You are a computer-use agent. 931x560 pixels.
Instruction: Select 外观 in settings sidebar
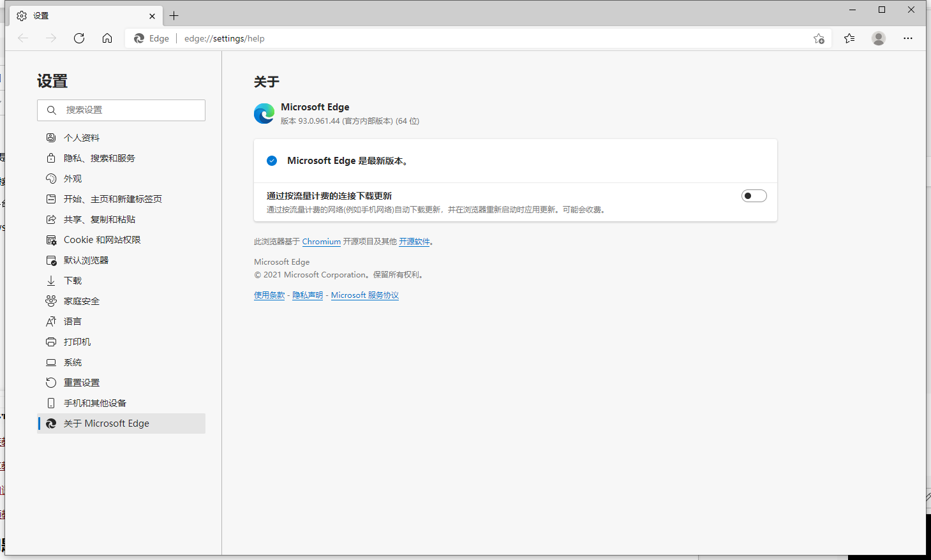tap(73, 179)
